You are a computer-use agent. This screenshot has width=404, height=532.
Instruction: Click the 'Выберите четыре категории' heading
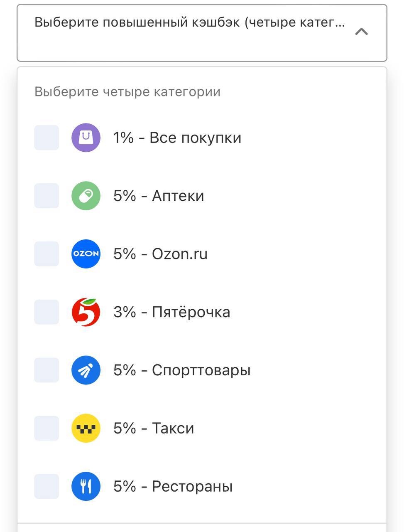tap(127, 92)
